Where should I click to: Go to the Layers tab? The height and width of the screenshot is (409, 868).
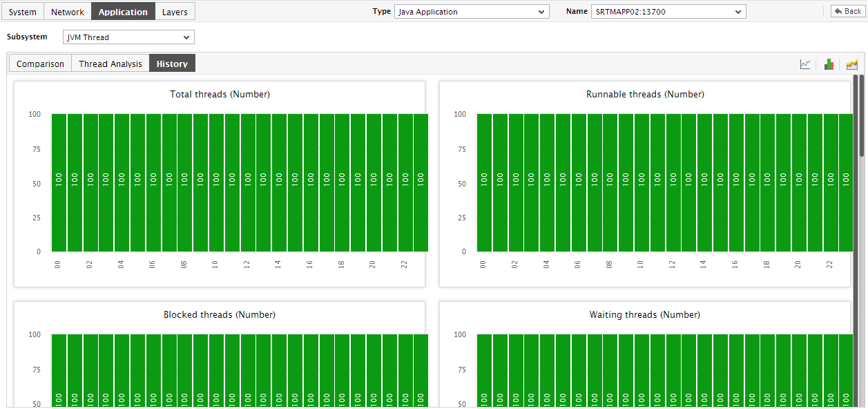tap(175, 12)
